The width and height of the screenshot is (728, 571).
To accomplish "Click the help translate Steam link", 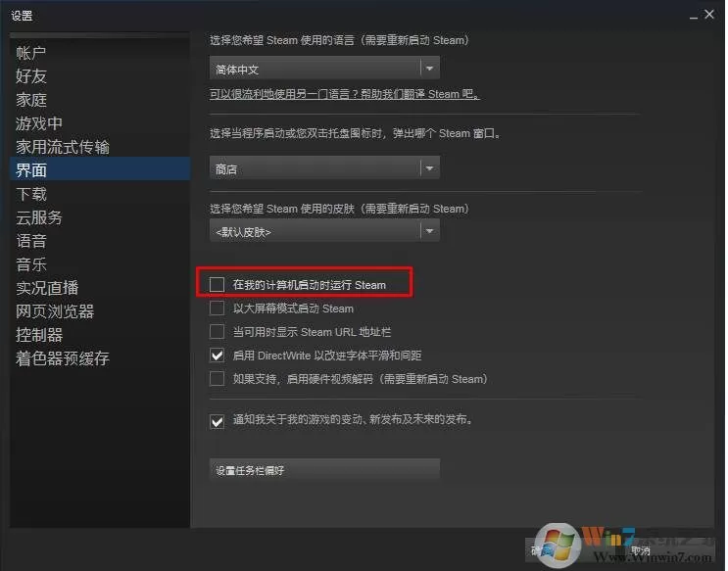I will 345,94.
